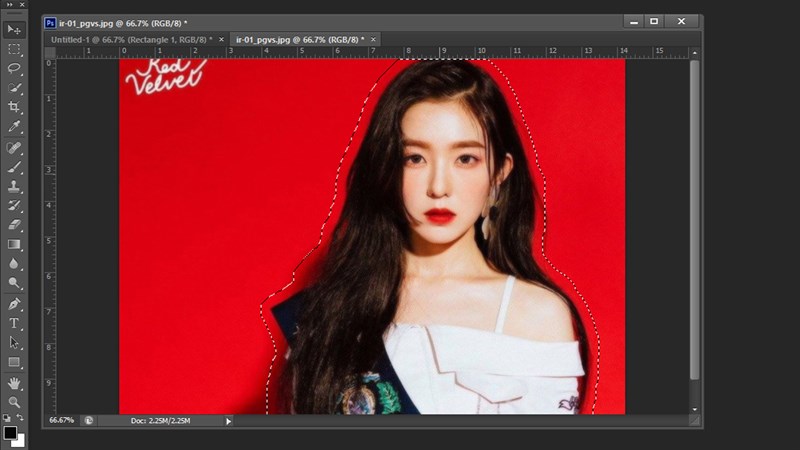The image size is (800, 450).
Task: Swap foreground and background colors
Action: click(x=20, y=417)
